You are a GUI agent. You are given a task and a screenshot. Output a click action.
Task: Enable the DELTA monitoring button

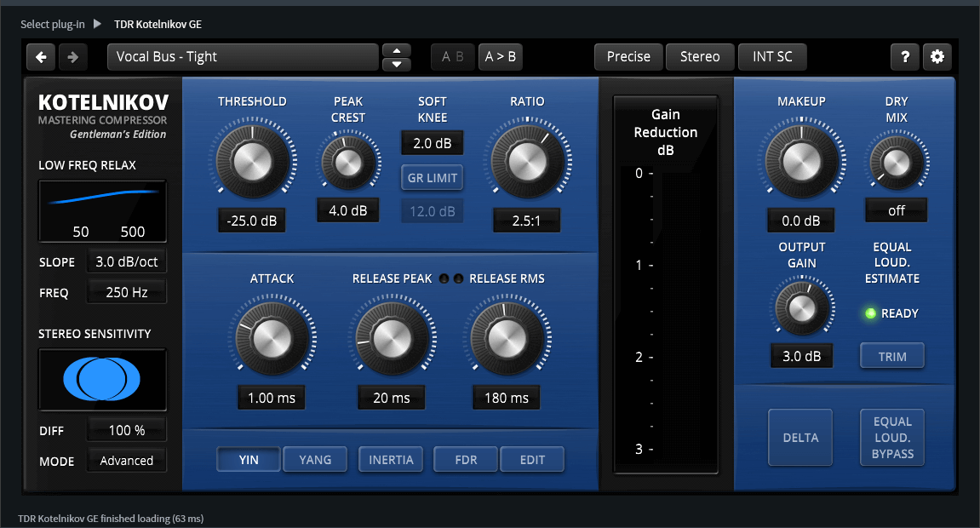[x=800, y=438]
